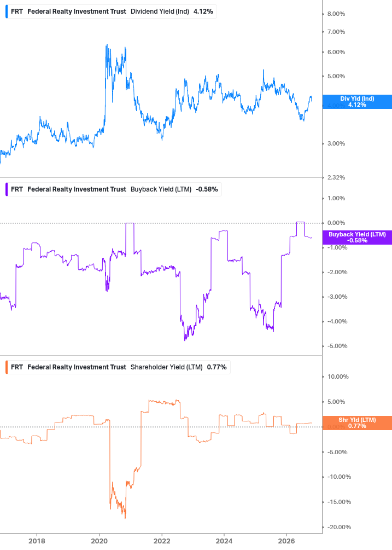
Task: Click the Shareholder Yield (LTM) legend label
Action: click(x=166, y=367)
